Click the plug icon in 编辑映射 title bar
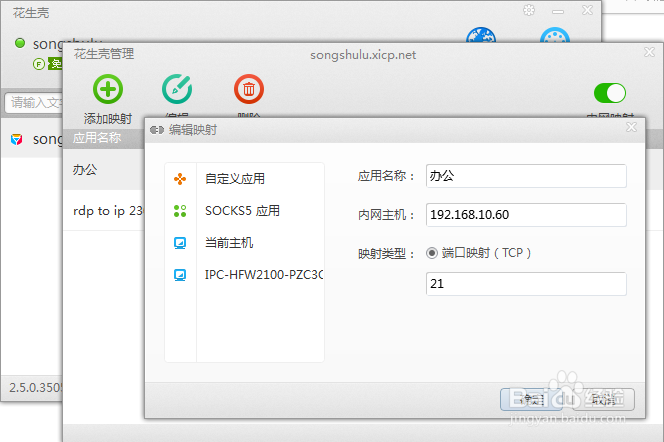 [x=157, y=130]
